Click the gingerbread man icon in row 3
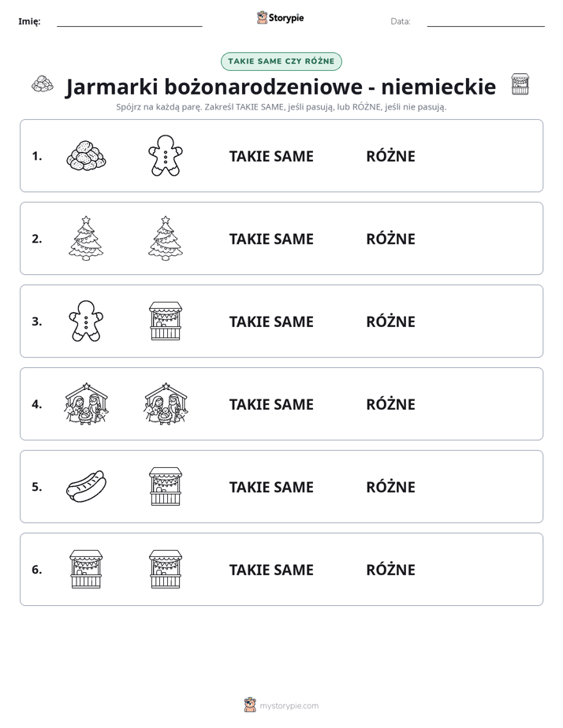Viewport: 563px width, 728px height. (x=86, y=321)
